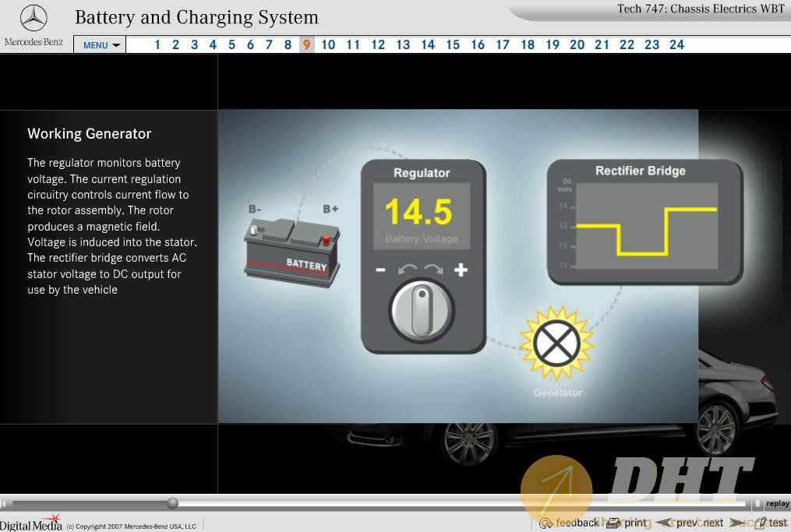791x532 pixels.
Task: Click the regulator minus sign
Action: (381, 270)
